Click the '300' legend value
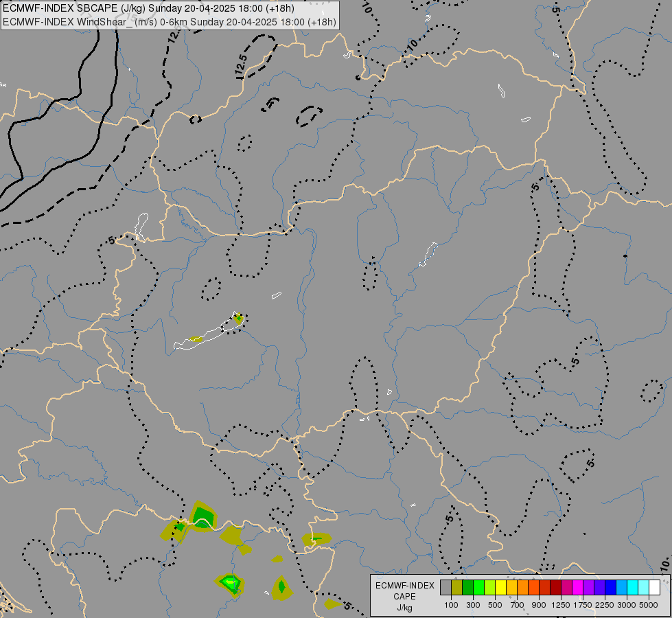Screen dimensions: 672x618 click(x=473, y=605)
